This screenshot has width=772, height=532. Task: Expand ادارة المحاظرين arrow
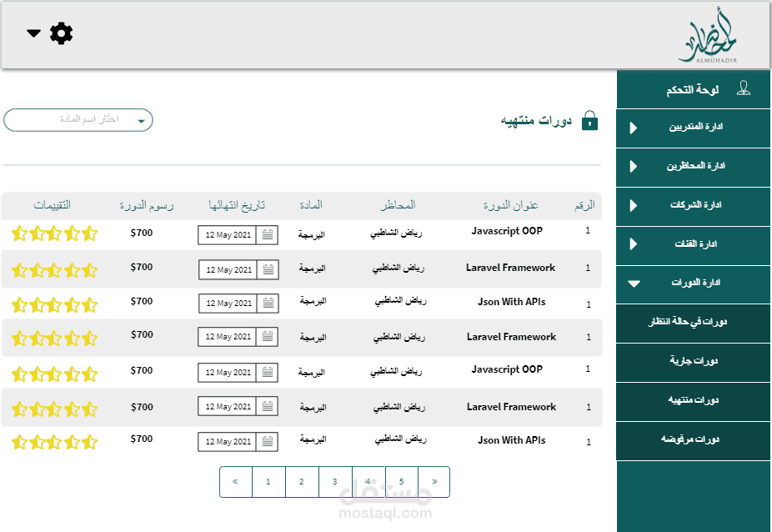click(633, 167)
